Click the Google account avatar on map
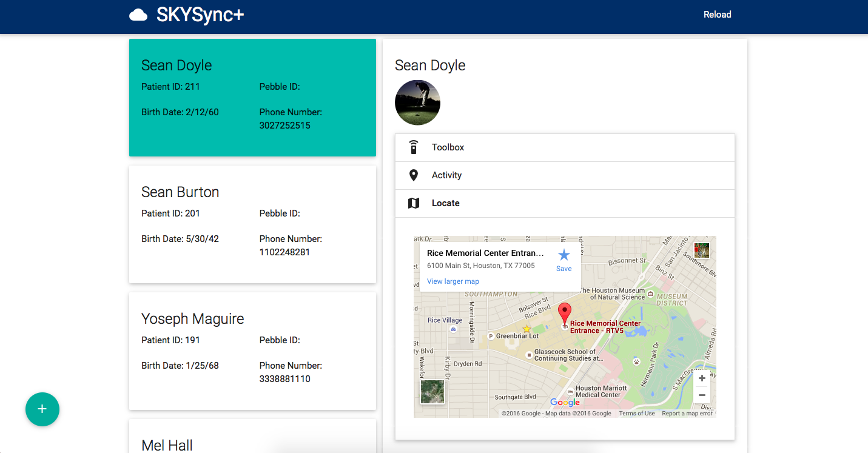This screenshot has height=453, width=868. click(x=702, y=250)
